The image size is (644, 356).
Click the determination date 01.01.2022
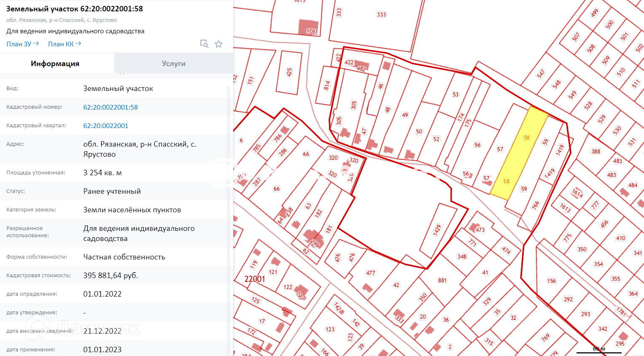point(102,294)
